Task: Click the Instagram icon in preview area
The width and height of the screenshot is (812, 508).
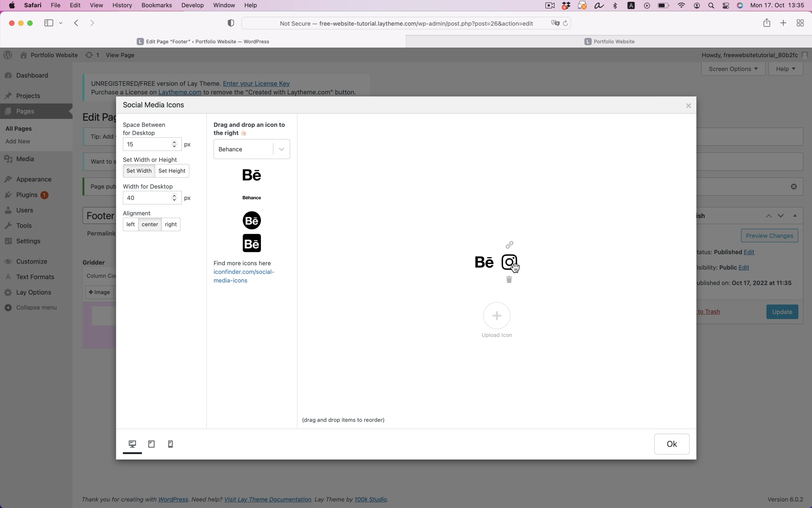Action: [509, 262]
